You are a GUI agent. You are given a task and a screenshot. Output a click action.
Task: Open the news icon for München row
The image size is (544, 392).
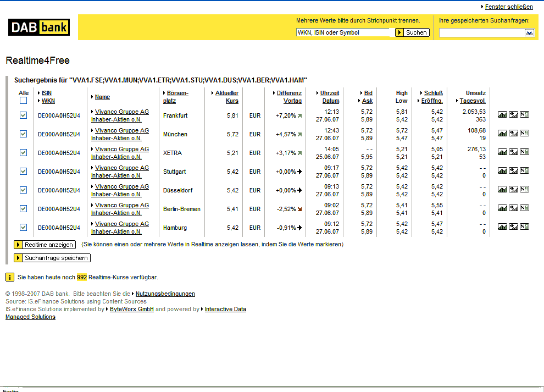(525, 134)
